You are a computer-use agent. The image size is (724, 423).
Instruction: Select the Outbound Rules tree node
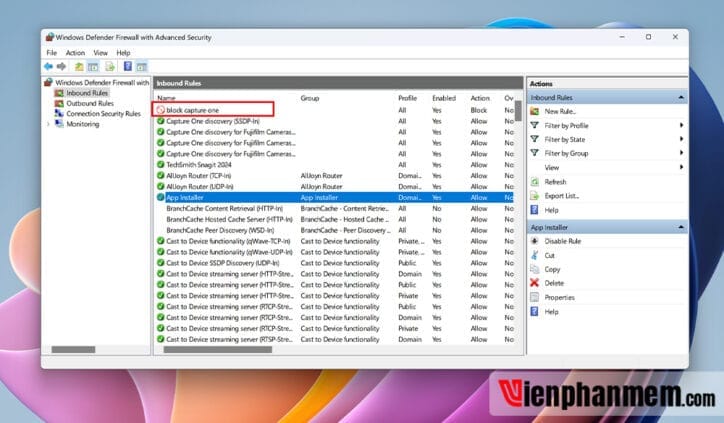point(90,103)
